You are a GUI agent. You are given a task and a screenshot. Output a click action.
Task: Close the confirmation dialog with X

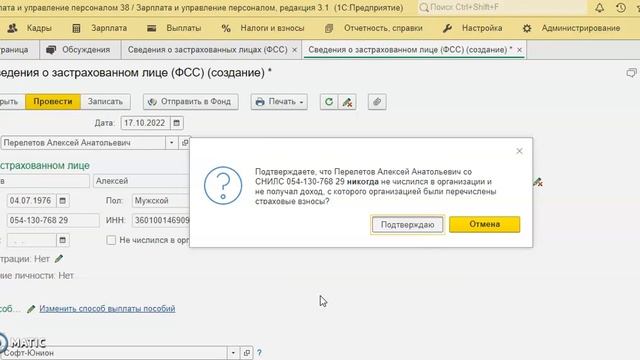click(x=519, y=151)
